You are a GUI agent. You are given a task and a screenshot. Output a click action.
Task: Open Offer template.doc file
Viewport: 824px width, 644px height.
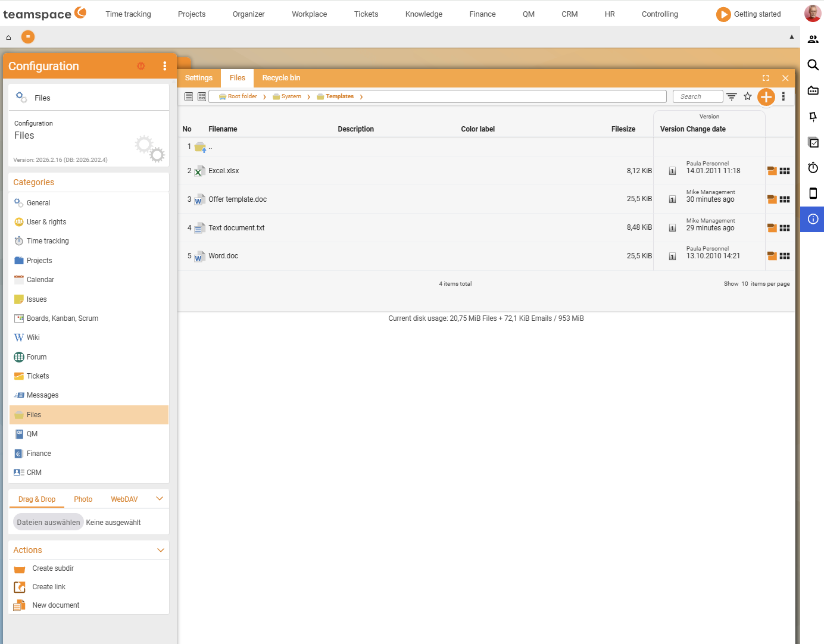[238, 199]
